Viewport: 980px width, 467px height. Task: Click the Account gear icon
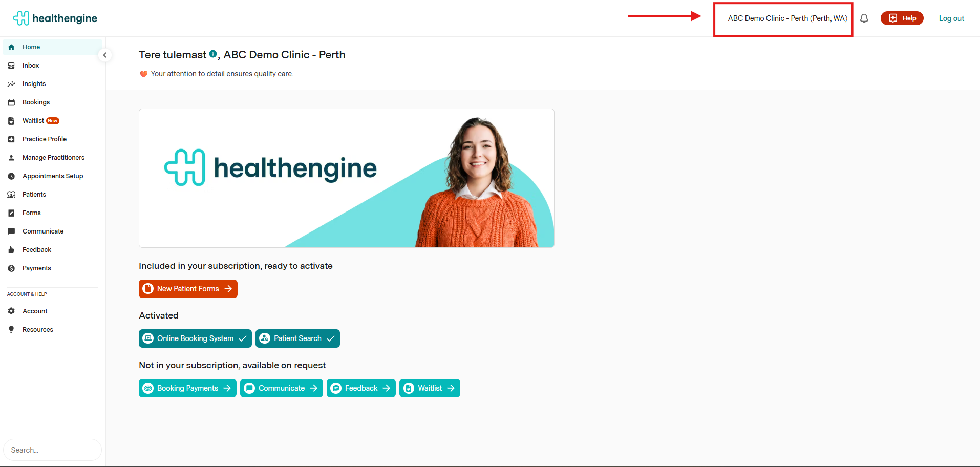(x=11, y=311)
